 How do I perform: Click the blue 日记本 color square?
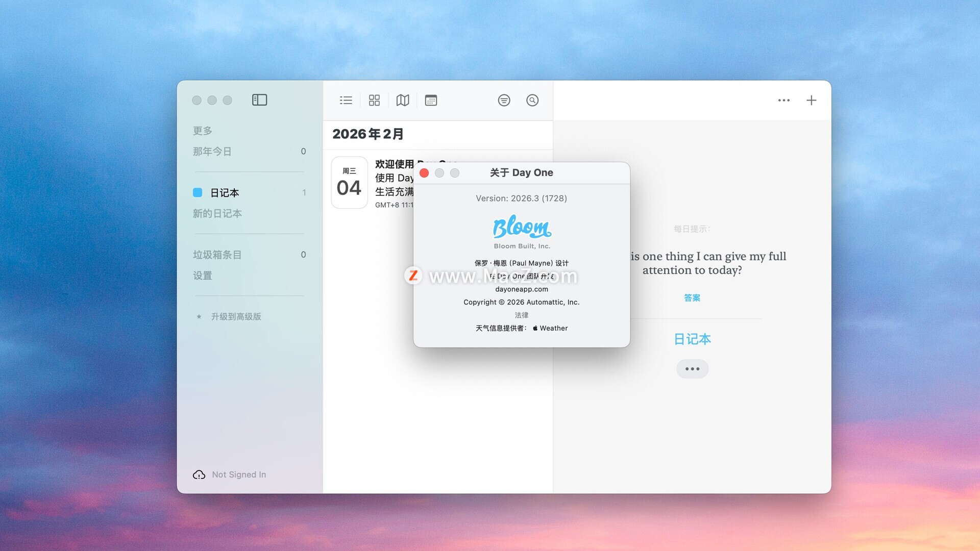pyautogui.click(x=198, y=193)
